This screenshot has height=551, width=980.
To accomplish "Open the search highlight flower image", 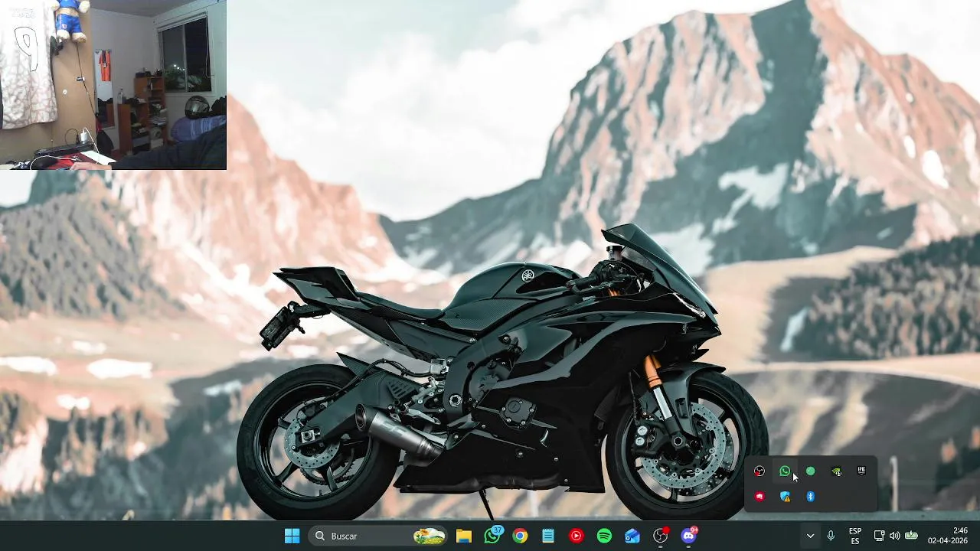I will pyautogui.click(x=430, y=536).
